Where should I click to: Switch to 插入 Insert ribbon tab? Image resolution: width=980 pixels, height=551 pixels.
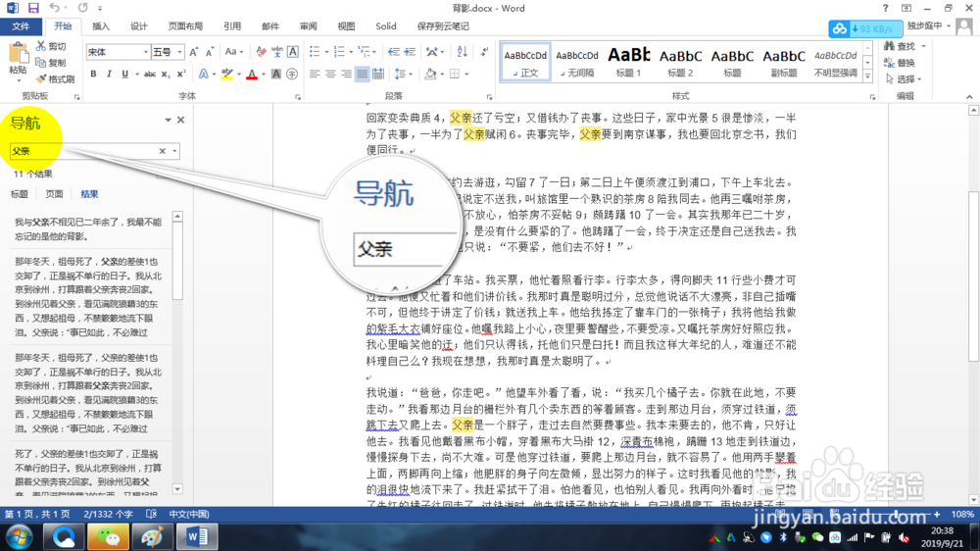coord(101,26)
